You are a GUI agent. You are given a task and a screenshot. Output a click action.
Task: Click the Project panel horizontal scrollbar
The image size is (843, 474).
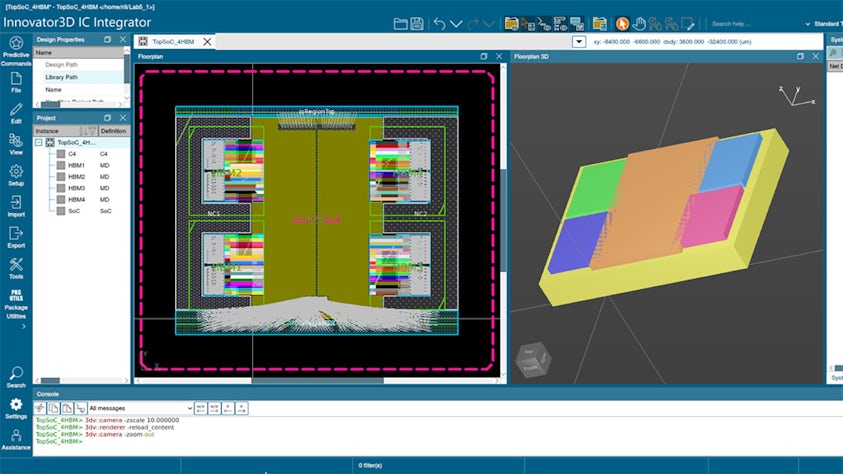(x=50, y=380)
